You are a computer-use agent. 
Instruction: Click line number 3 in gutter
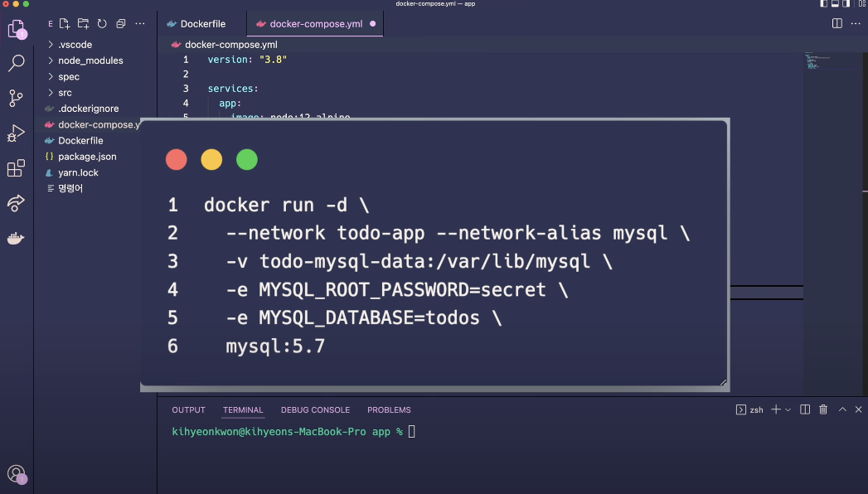pos(186,89)
